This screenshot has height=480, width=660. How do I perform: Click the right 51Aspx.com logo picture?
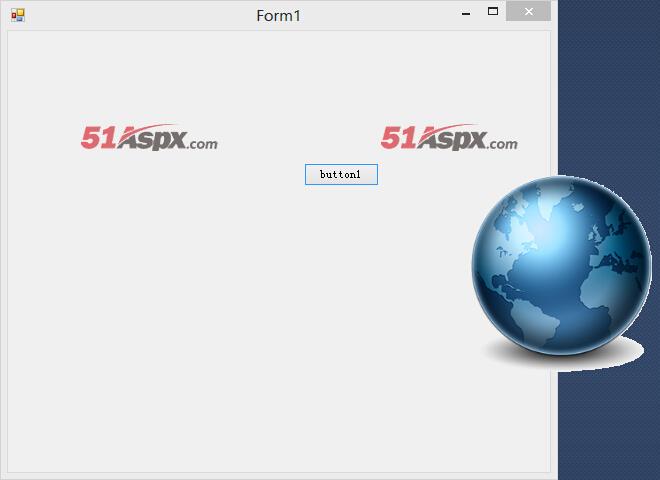click(449, 137)
